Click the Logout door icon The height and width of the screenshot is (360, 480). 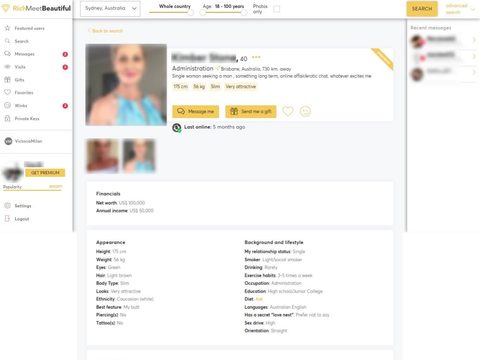(7, 219)
